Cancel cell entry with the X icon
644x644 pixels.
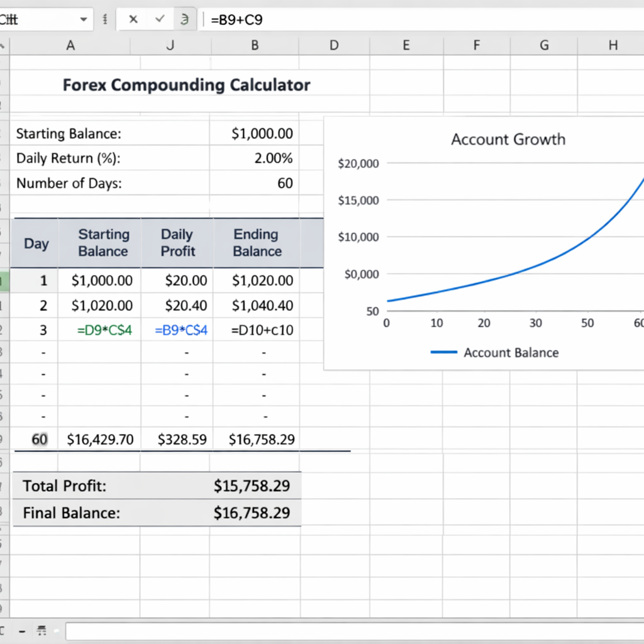[x=133, y=19]
